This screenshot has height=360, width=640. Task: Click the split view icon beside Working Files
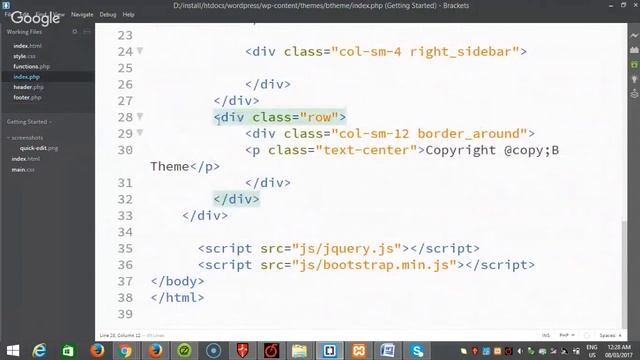click(87, 31)
